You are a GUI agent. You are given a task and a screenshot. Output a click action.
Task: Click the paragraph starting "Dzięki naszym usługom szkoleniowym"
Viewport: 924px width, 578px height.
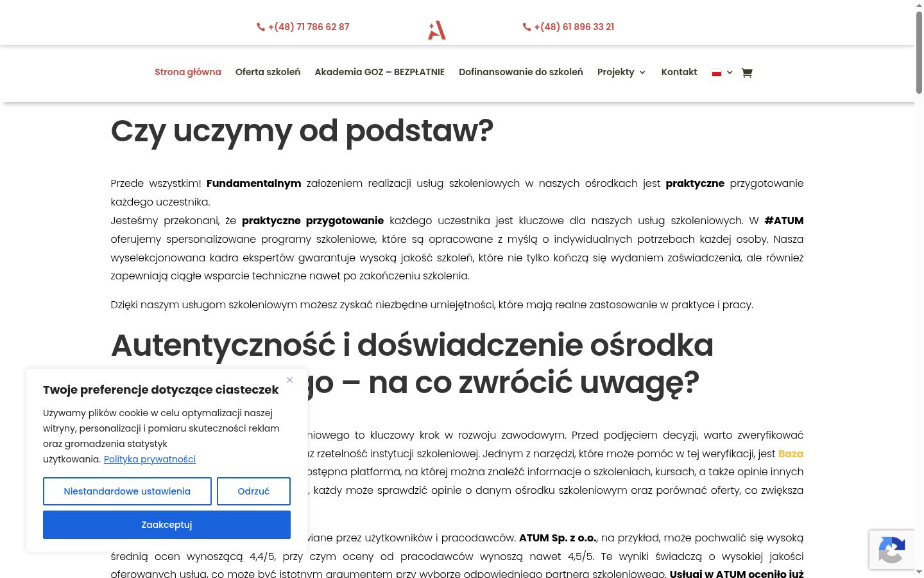click(x=432, y=304)
